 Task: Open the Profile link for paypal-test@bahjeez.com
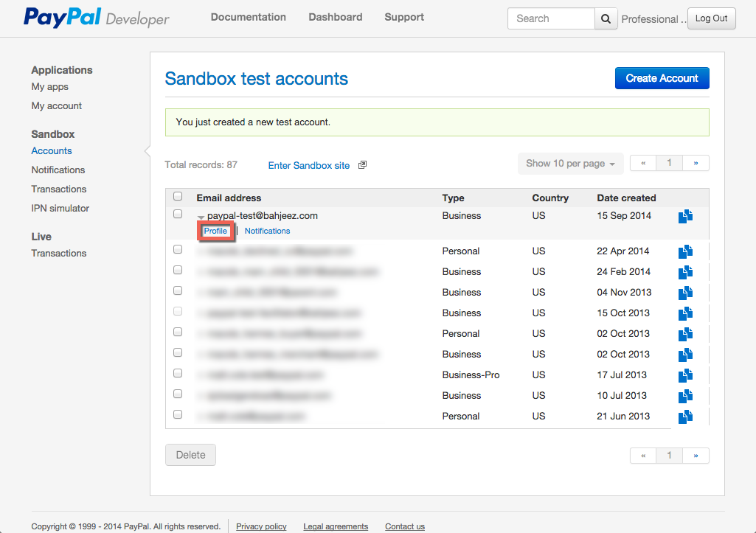point(215,231)
